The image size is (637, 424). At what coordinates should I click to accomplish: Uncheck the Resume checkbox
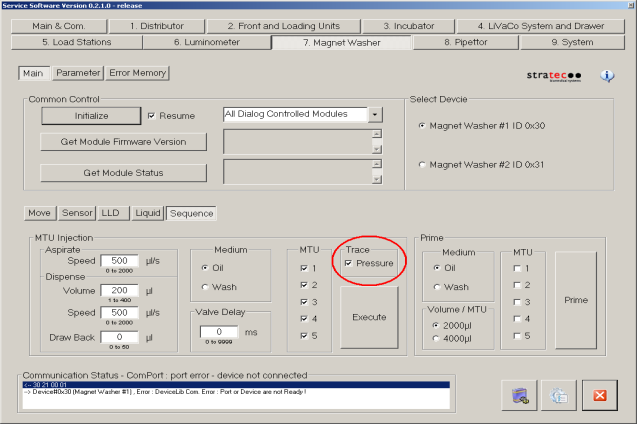click(151, 115)
